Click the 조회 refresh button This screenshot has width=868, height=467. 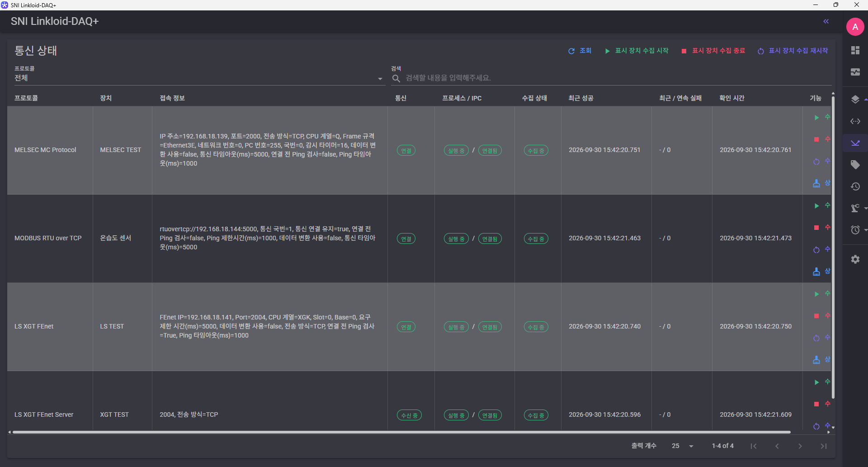(580, 51)
